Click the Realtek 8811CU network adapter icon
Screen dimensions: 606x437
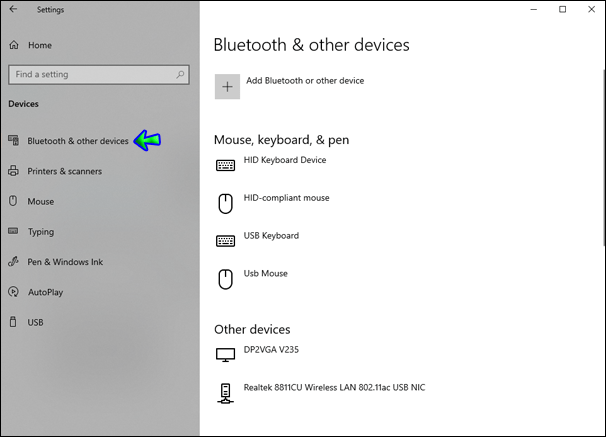click(x=225, y=393)
